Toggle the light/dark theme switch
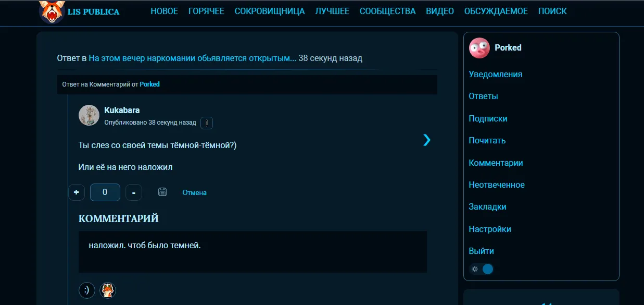644x305 pixels. click(x=483, y=269)
